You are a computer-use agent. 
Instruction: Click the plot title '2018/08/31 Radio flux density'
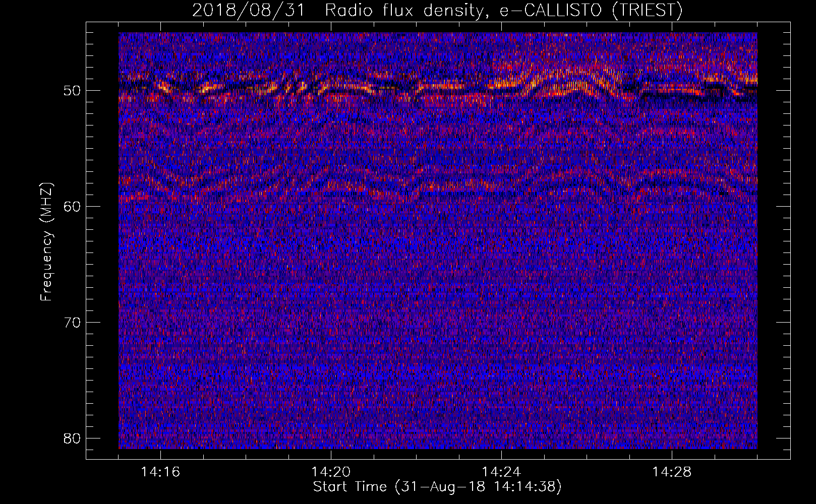coord(437,10)
